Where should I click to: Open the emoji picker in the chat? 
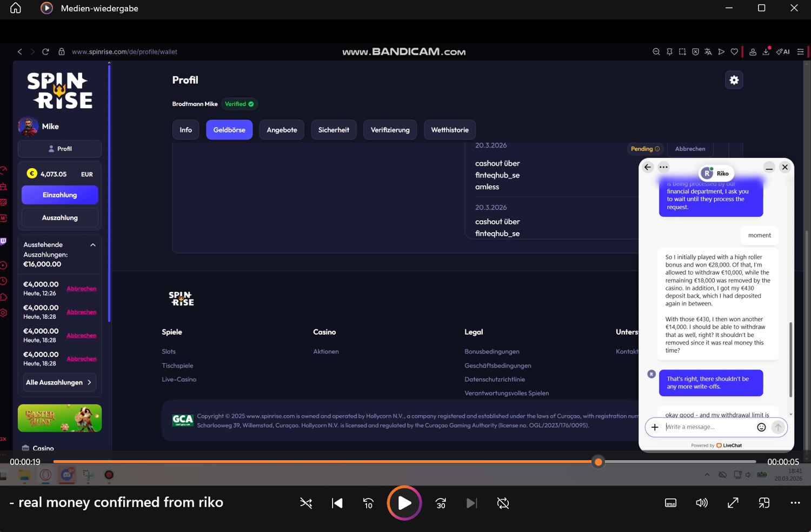(761, 427)
